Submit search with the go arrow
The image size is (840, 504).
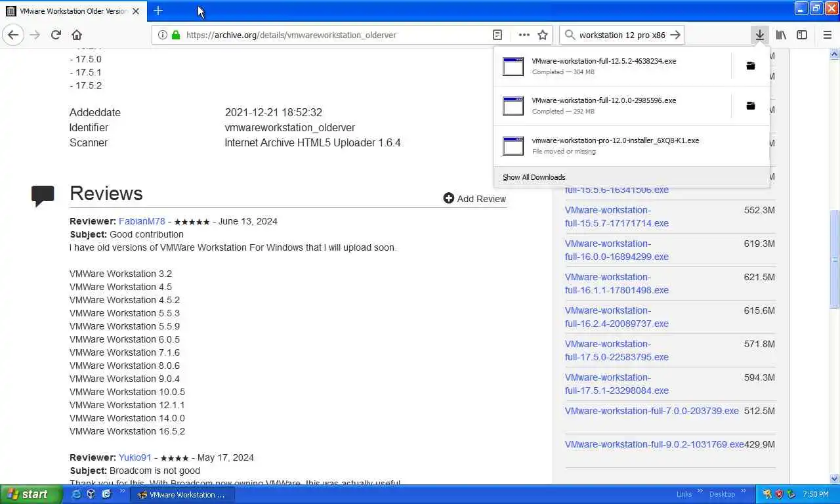click(675, 35)
